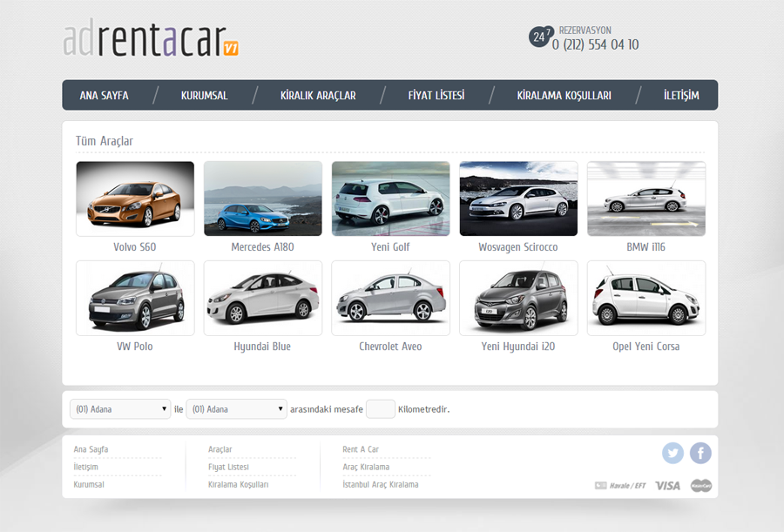This screenshot has width=784, height=532.
Task: Click the BMW i116 caption link
Action: click(x=646, y=247)
